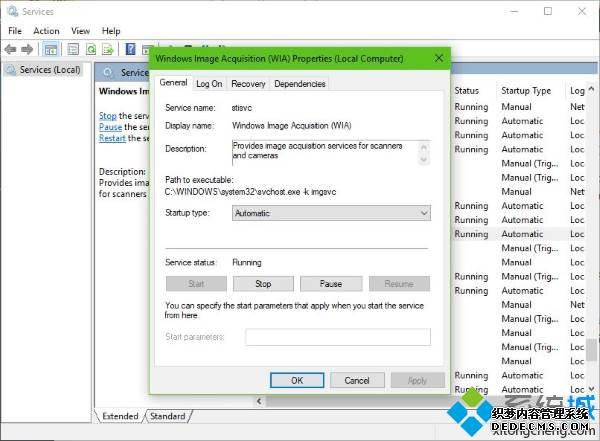Screen dimensions: 600x441
Task: Click the horizontal scrollbar left arrow
Action: [x=259, y=401]
